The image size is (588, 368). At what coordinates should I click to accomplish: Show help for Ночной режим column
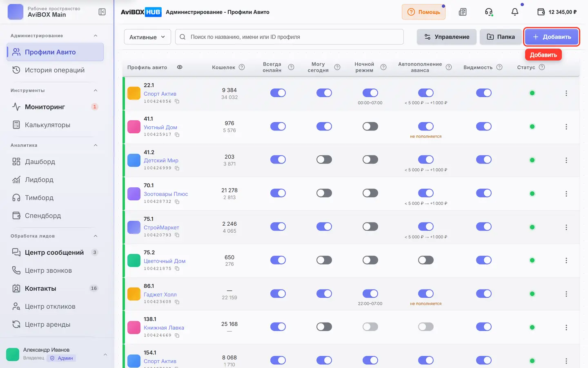coord(383,67)
